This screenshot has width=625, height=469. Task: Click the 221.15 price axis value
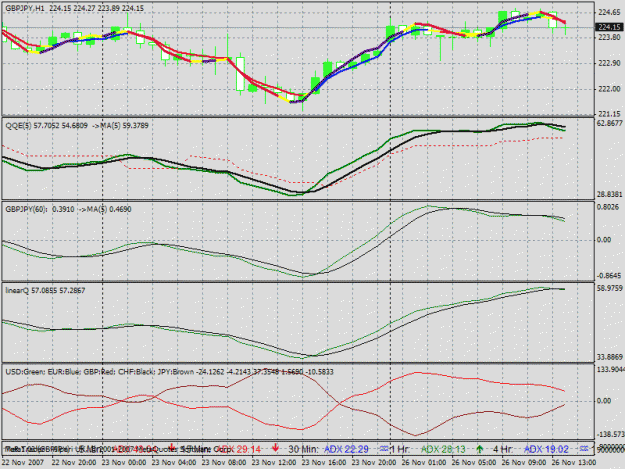click(x=609, y=114)
